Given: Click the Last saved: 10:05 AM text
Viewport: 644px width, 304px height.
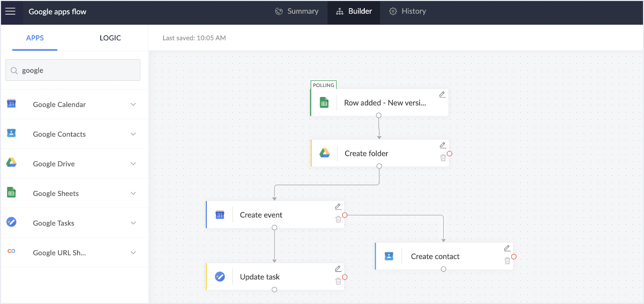Looking at the screenshot, I should coord(194,38).
